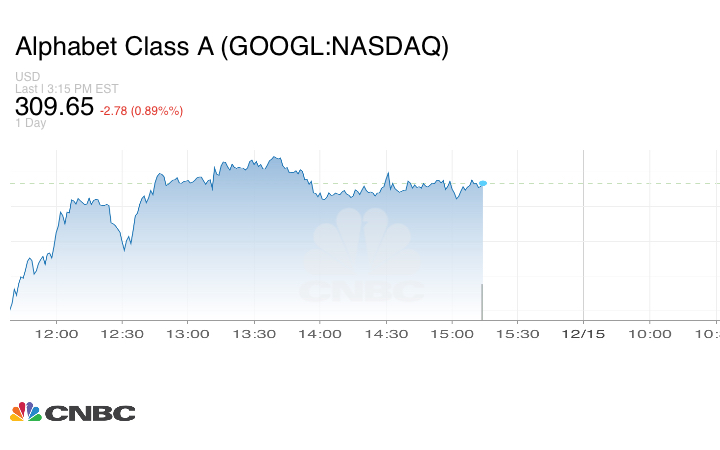Click the Last 3:15 PM EST timestamp

pyautogui.click(x=67, y=88)
